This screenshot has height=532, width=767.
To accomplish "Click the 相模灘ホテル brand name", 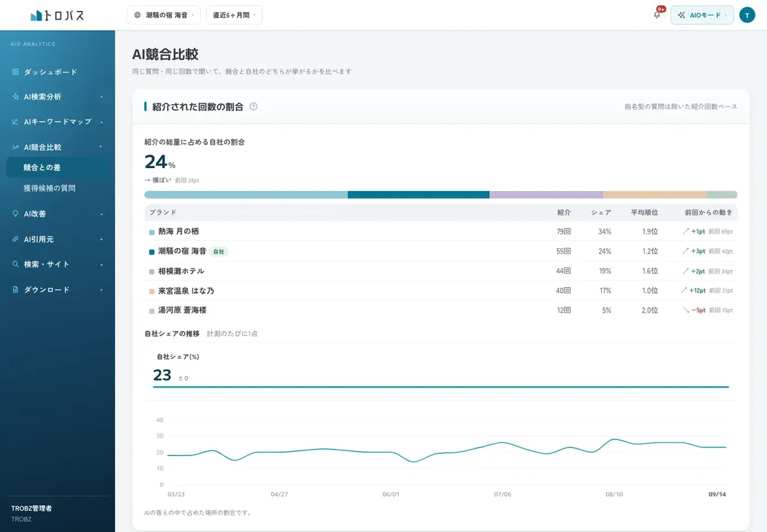I will click(182, 271).
